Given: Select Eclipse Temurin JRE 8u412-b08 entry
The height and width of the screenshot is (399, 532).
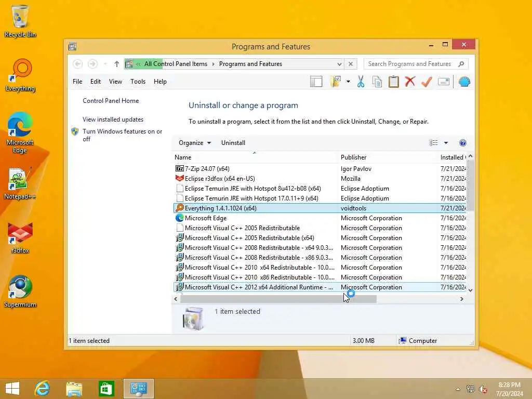Looking at the screenshot, I should tap(320, 188).
